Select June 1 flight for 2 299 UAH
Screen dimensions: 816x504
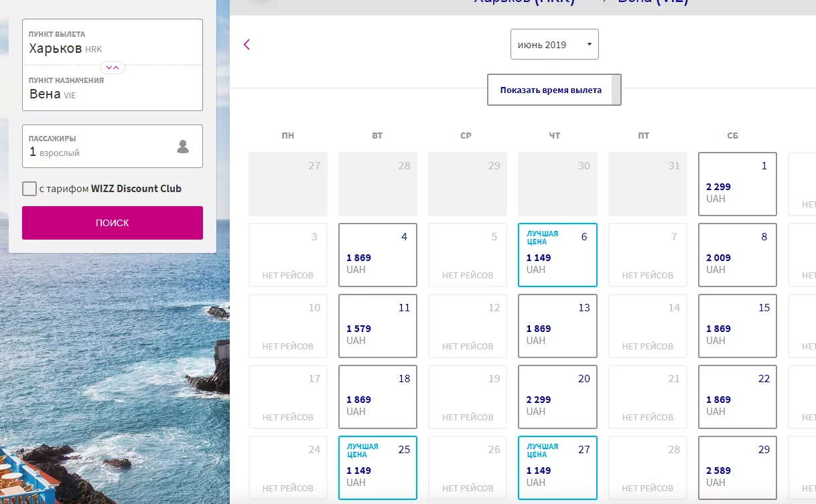pos(738,184)
